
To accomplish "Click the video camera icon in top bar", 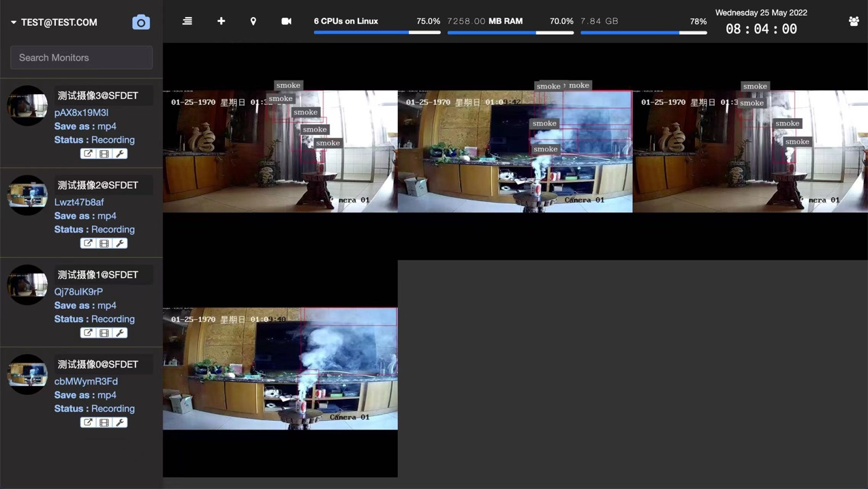I will pyautogui.click(x=286, y=21).
